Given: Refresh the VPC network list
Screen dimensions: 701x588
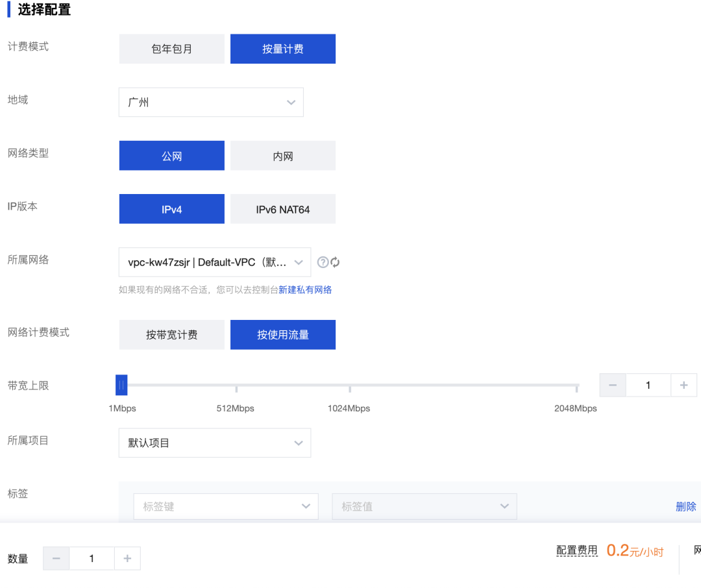Looking at the screenshot, I should [x=335, y=262].
